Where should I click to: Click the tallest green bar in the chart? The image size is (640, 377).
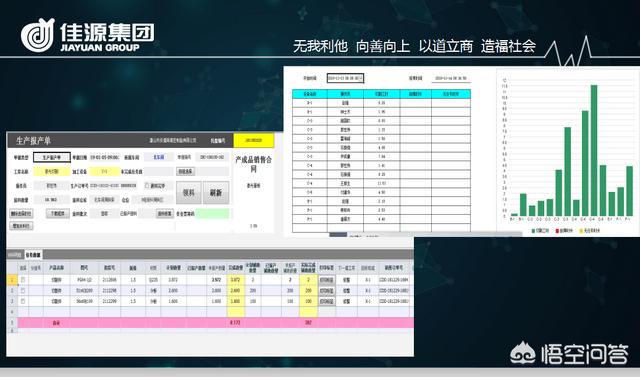593,151
